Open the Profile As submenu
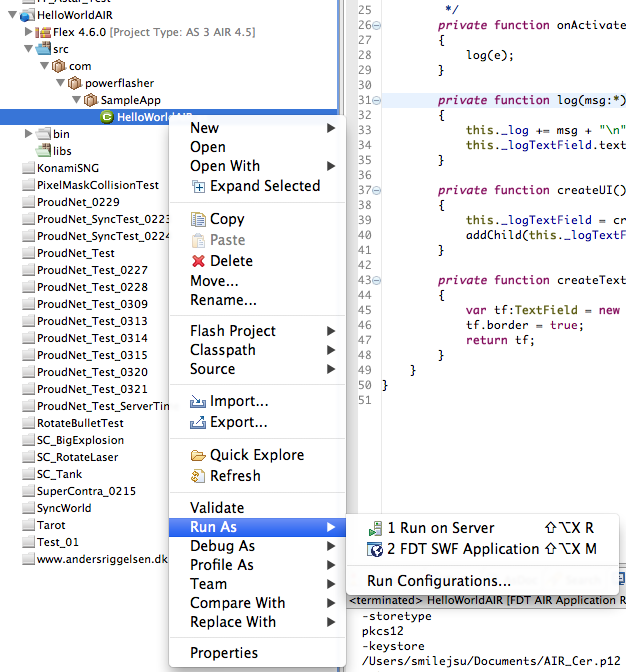626x672 pixels. coord(258,565)
